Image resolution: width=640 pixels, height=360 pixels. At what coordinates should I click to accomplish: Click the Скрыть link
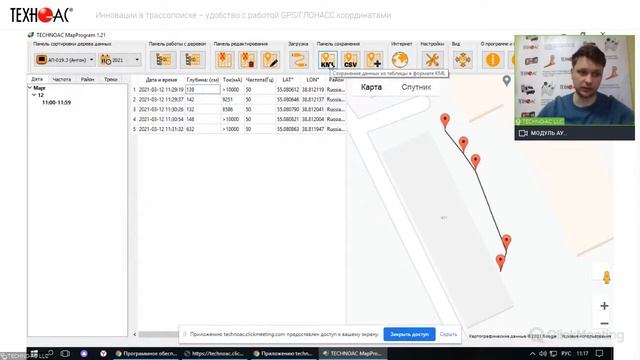pos(448,334)
